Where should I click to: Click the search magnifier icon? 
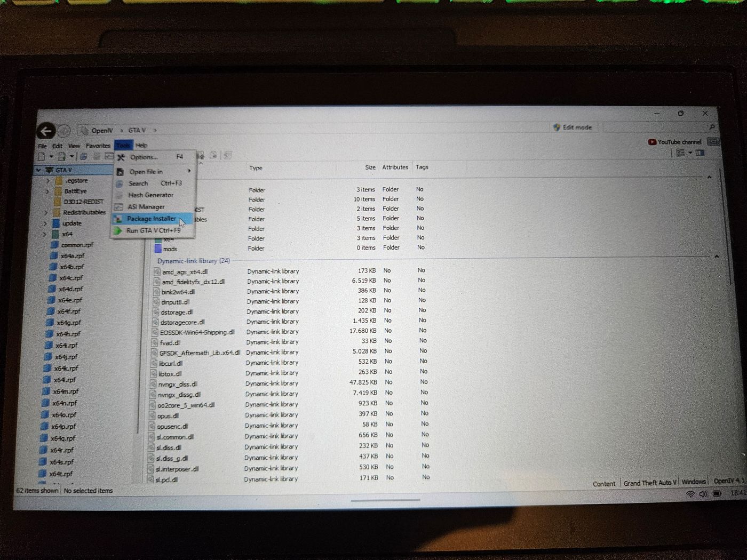tap(712, 127)
